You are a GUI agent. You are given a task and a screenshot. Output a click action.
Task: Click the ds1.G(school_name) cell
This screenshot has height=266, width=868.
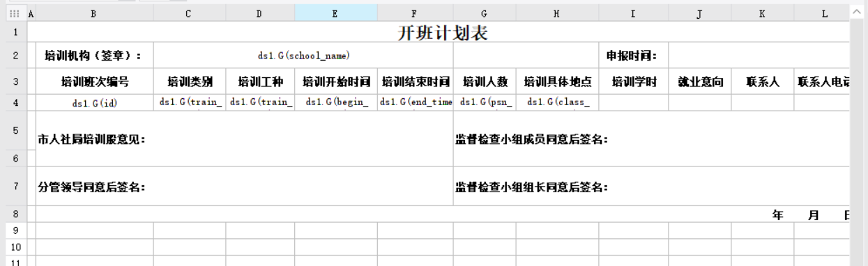tap(303, 55)
